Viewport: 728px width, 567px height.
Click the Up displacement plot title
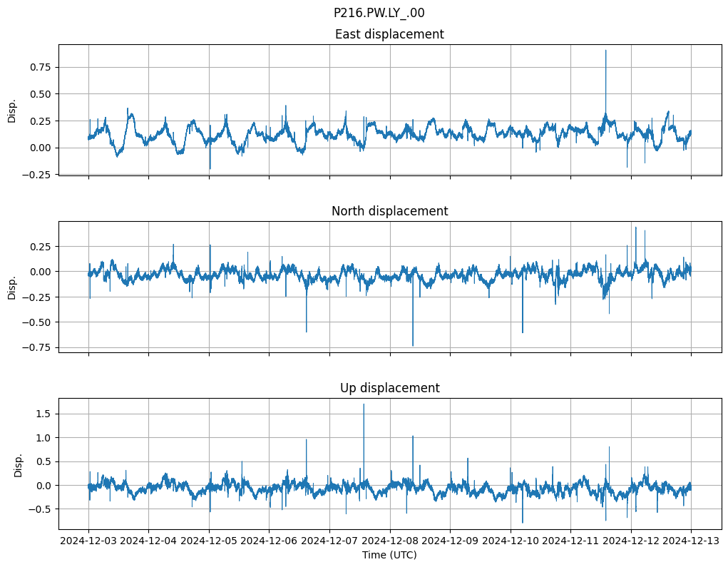tap(389, 388)
